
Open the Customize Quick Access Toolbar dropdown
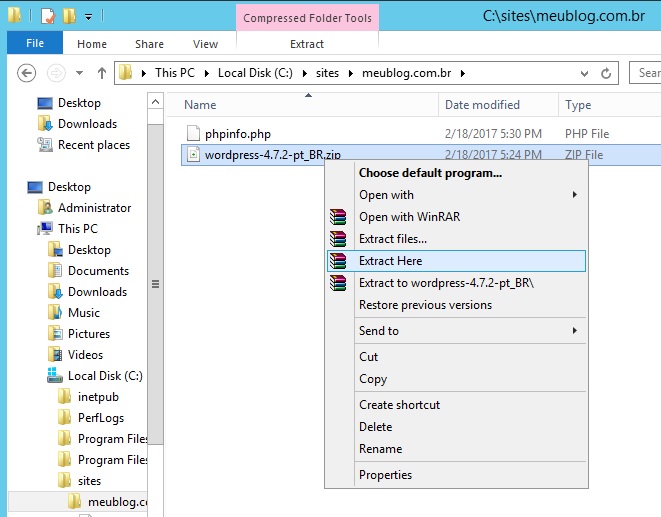(88, 17)
